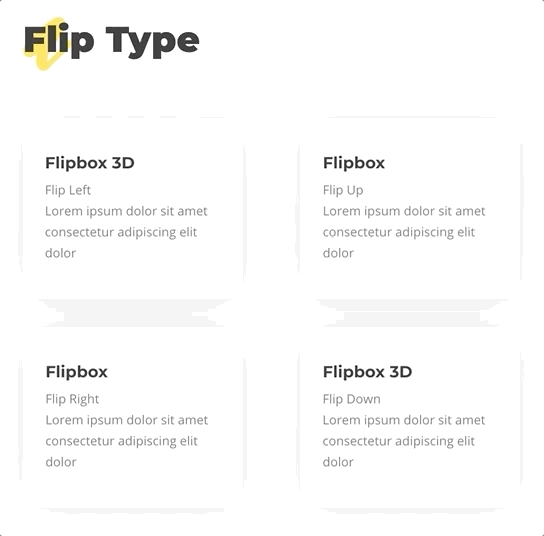Image resolution: width=544 pixels, height=536 pixels.
Task: Select the Flipbox title above Flip Right
Action: coord(77,372)
